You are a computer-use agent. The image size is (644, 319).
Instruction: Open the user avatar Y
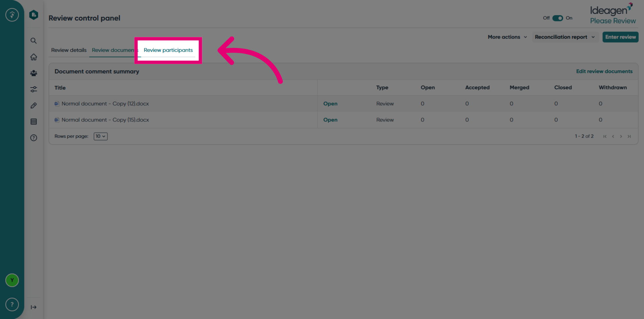[x=12, y=280]
